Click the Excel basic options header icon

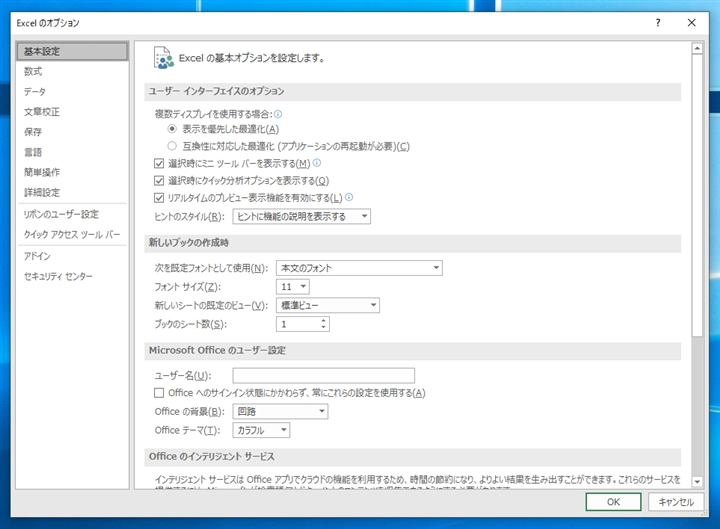[163, 58]
